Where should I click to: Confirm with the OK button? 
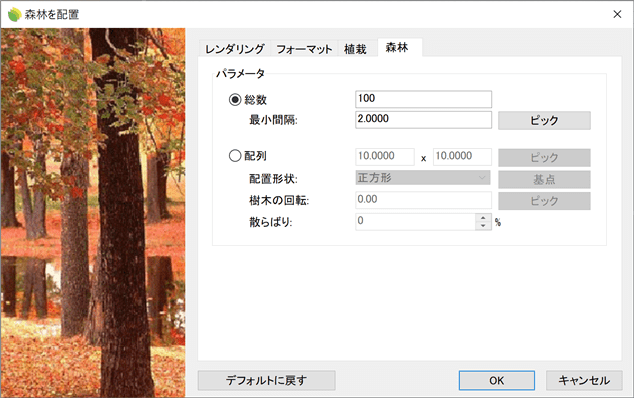497,381
